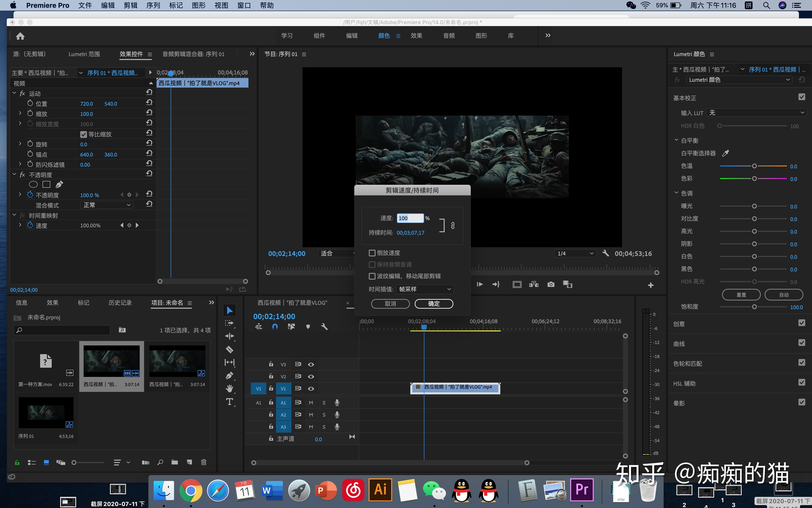Open the 历史记录 panel tab
Viewport: 812px width, 508px height.
pyautogui.click(x=120, y=303)
